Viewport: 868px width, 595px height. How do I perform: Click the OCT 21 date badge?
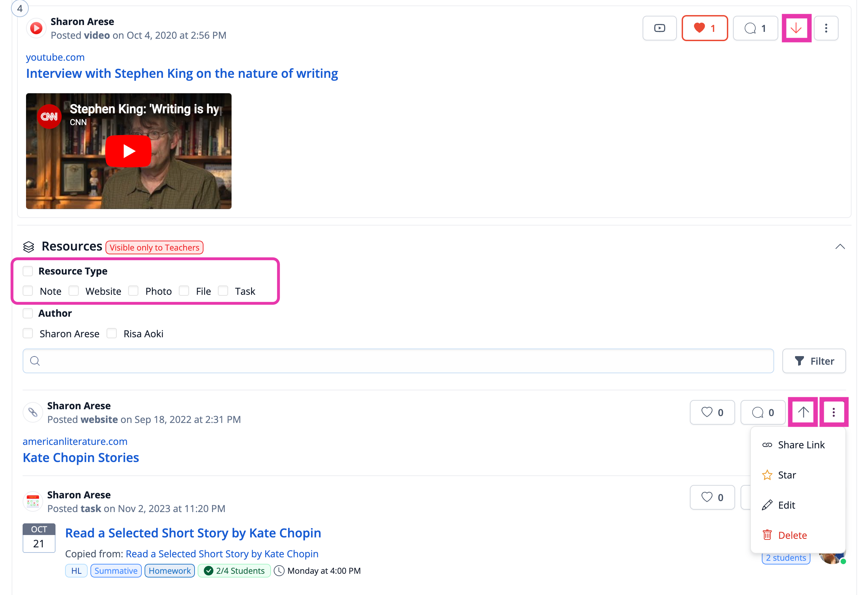coord(39,538)
